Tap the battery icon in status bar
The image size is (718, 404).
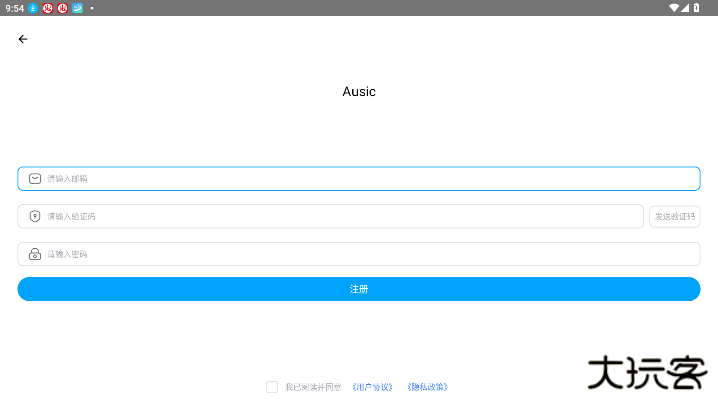[x=696, y=8]
